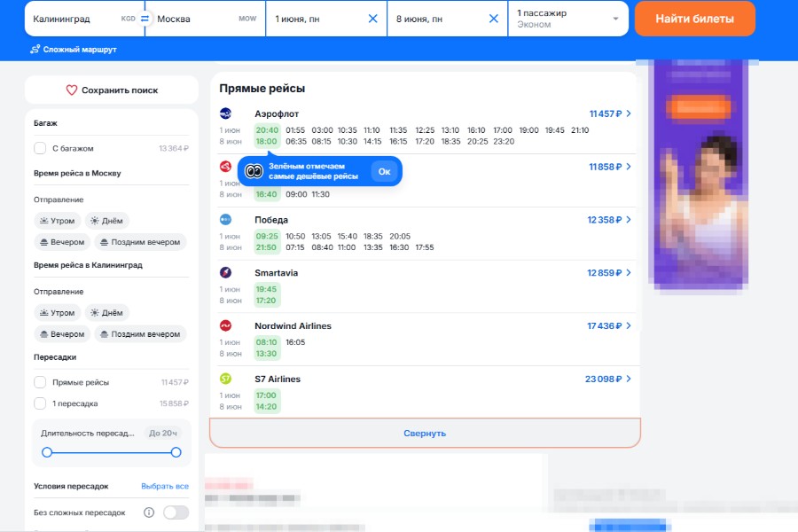Select Nordwind 08:10 departure time
Viewport: 798px width, 532px height.
[x=267, y=342]
